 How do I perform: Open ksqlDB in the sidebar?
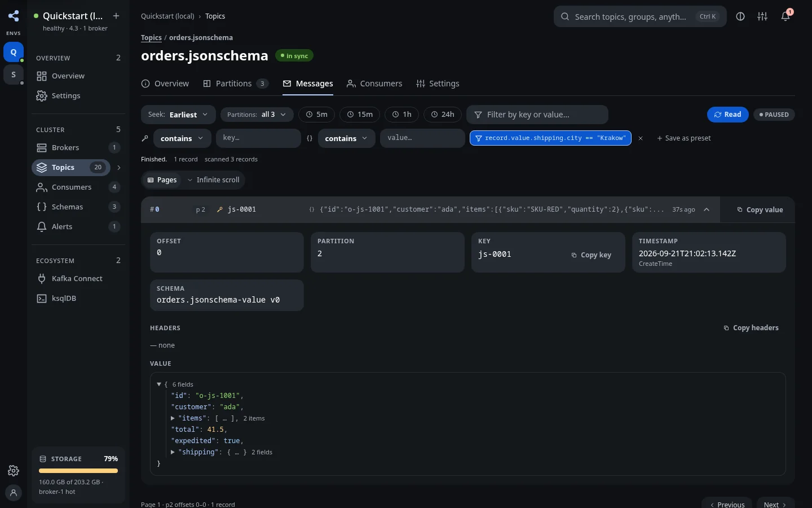pos(78,298)
